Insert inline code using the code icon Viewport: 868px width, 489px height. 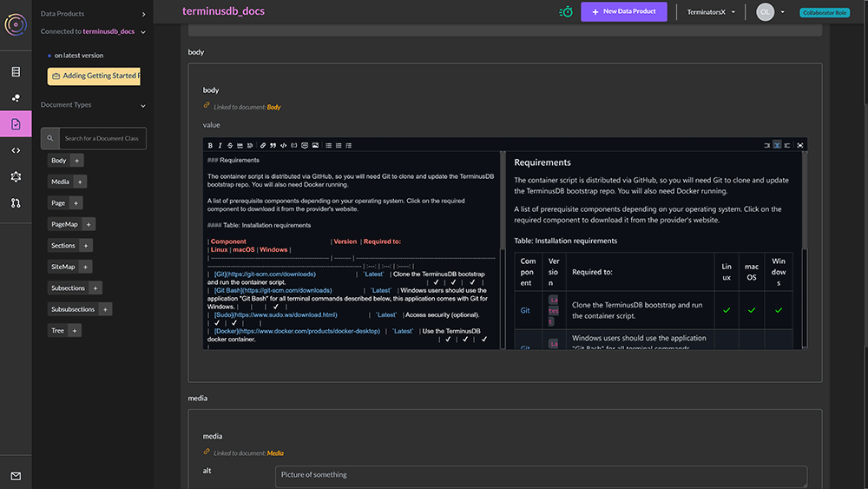tap(284, 145)
